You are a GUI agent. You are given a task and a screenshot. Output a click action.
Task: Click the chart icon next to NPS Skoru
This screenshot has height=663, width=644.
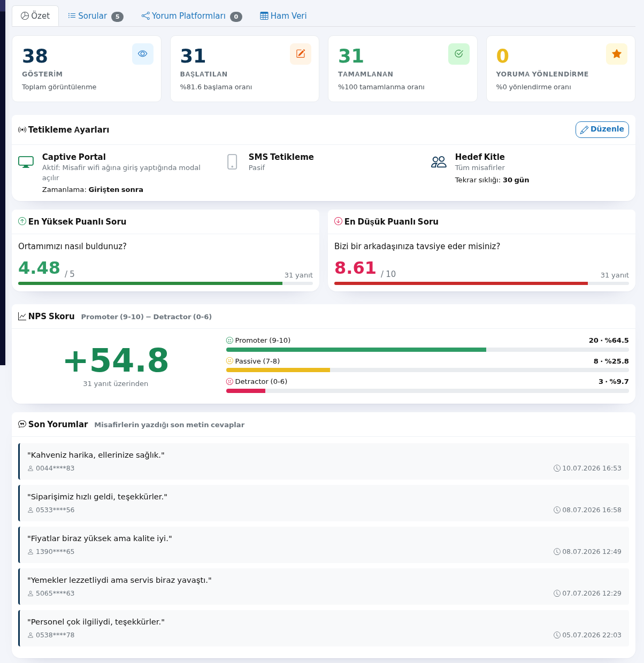coord(22,317)
